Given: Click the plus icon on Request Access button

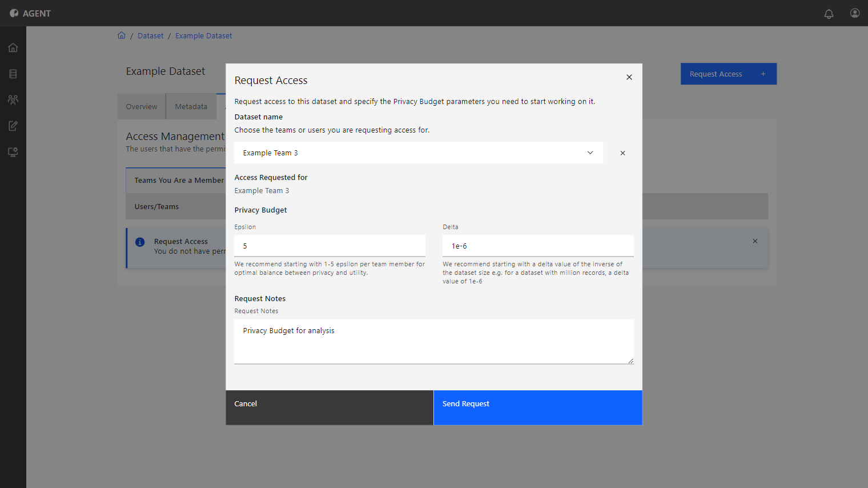Looking at the screenshot, I should (763, 74).
